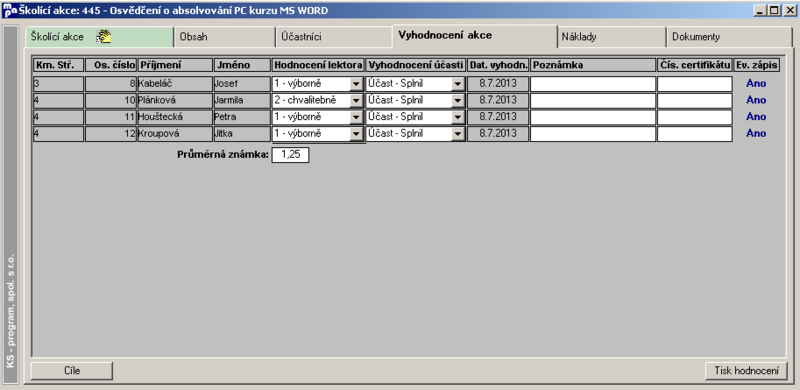Screen dimensions: 800x390
Task: Click Ano in Plánková row
Action: point(756,100)
